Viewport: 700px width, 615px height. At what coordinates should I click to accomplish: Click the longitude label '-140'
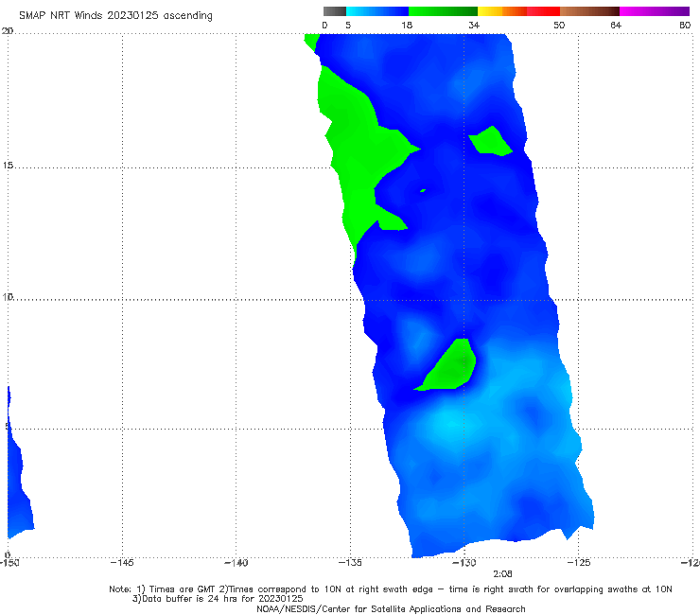click(x=236, y=563)
